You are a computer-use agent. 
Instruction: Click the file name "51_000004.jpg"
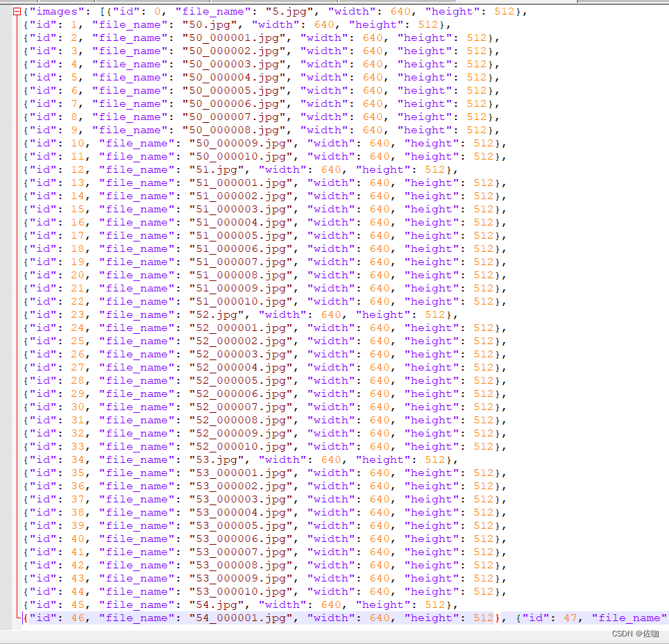(x=240, y=223)
